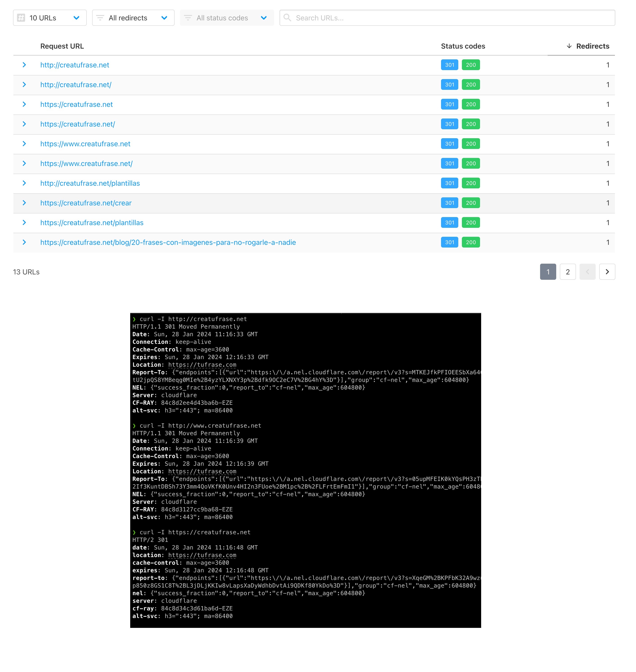
Task: Click the 200 badge on the blog row
Action: click(471, 242)
